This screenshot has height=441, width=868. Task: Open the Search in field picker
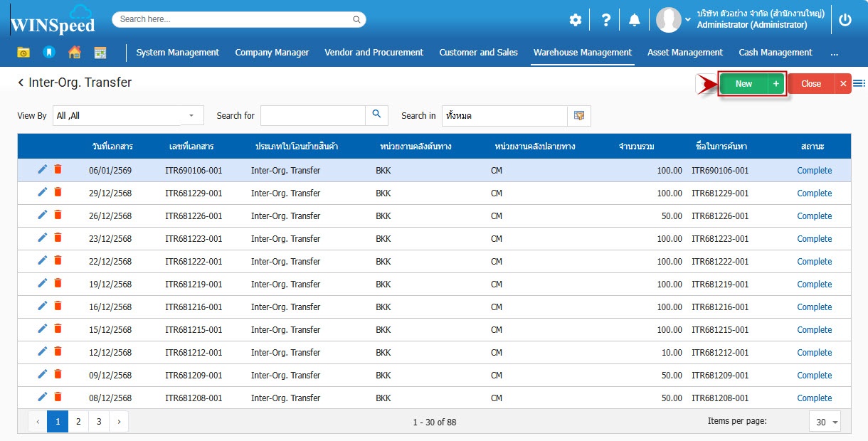click(x=578, y=115)
